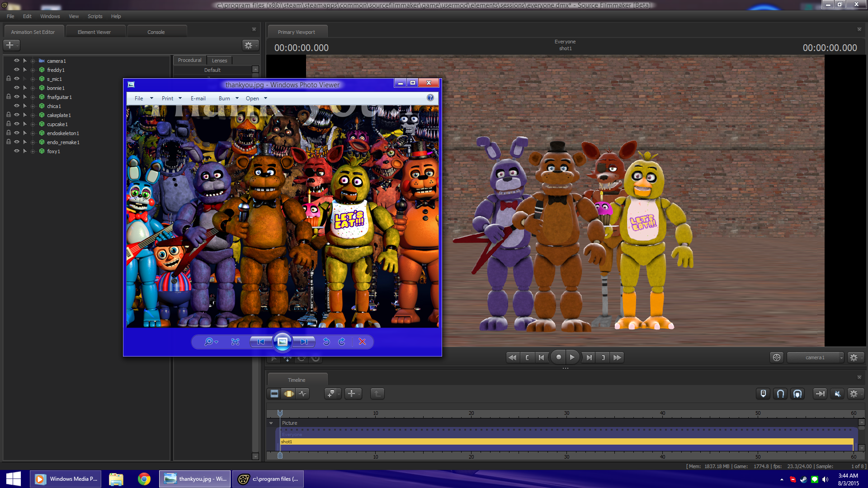868x488 pixels.
Task: Switch to the Element Viewer tab
Action: coord(94,32)
